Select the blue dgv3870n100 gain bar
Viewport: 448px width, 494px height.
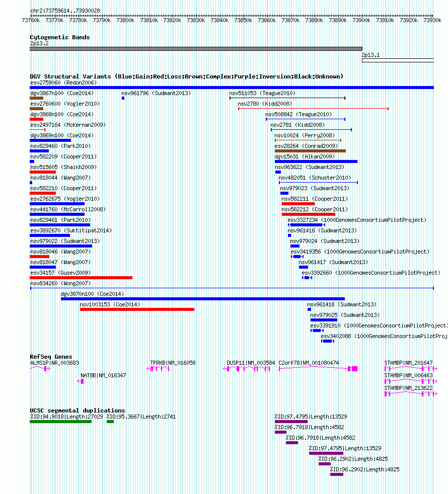203,299
